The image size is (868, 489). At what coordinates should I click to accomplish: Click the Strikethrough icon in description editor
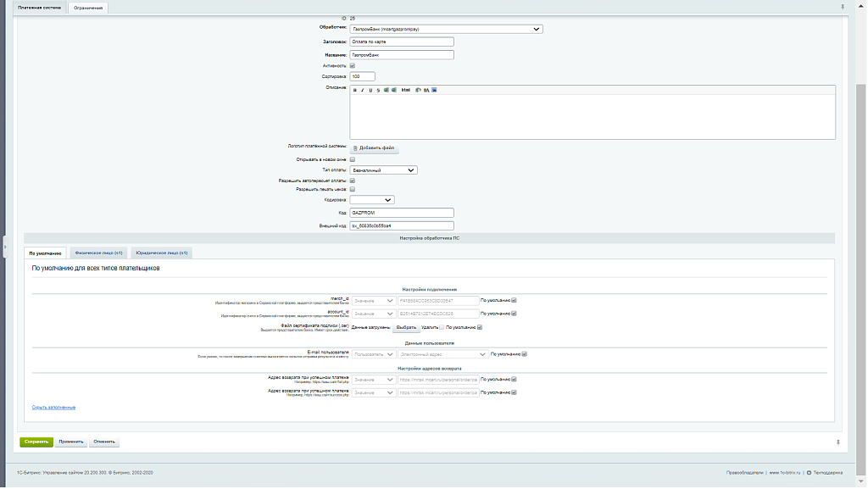coord(377,90)
